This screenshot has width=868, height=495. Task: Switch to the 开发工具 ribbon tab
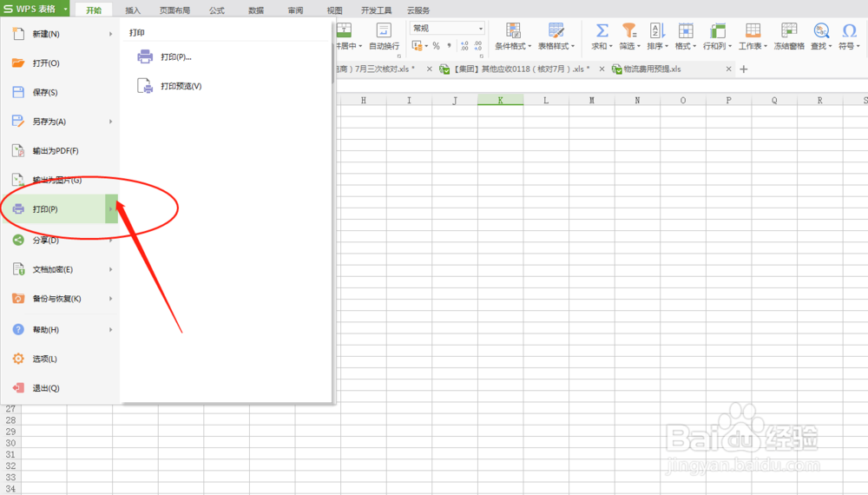coord(377,10)
